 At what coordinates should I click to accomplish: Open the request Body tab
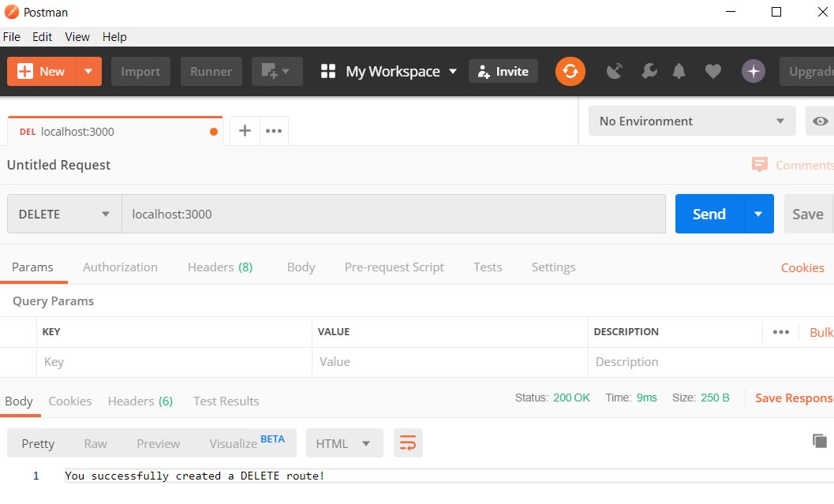point(301,267)
